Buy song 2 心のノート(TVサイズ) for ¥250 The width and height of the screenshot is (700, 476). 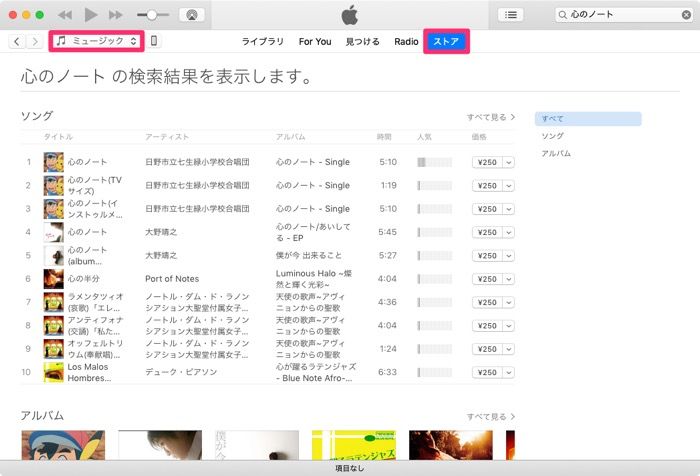[x=487, y=185]
